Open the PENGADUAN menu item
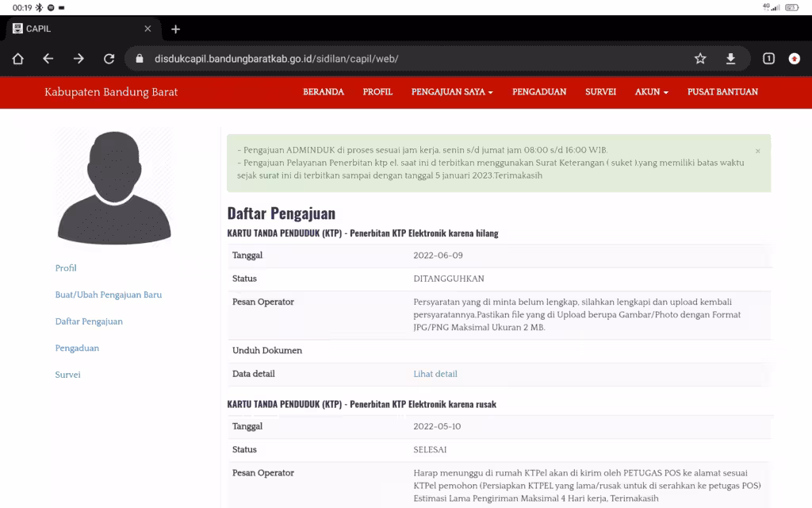 point(539,92)
